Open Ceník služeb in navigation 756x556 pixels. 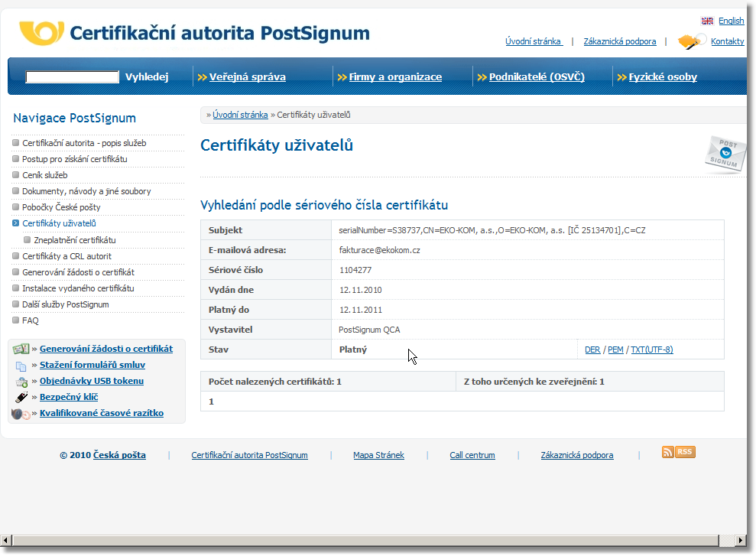[45, 175]
